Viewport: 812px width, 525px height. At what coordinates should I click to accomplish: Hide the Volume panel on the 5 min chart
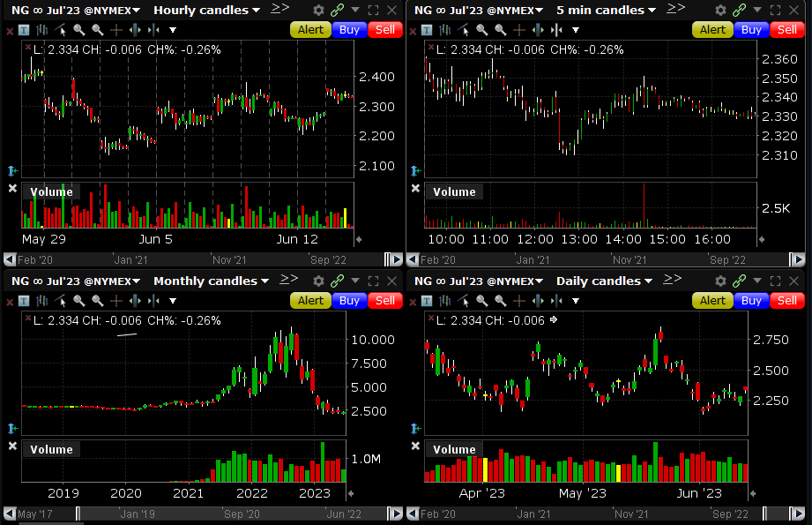click(415, 188)
